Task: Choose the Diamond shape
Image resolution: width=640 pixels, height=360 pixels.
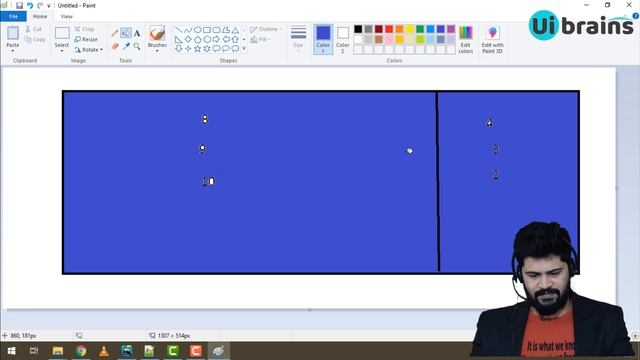Action: pos(188,39)
